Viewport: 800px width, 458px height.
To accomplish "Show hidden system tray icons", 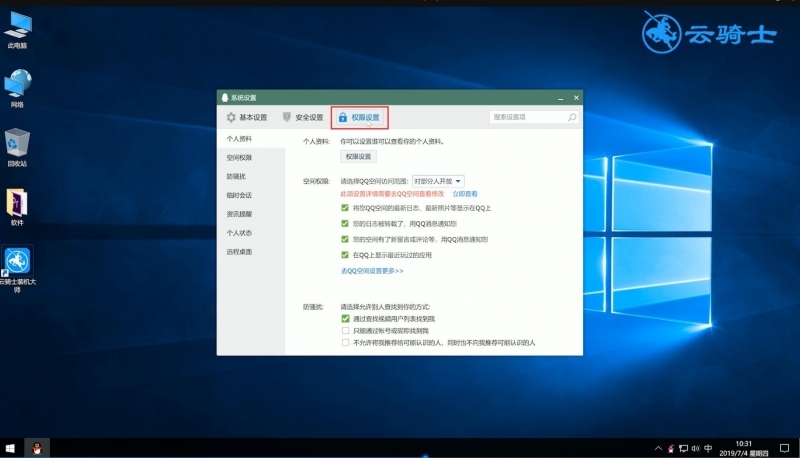I will [658, 448].
